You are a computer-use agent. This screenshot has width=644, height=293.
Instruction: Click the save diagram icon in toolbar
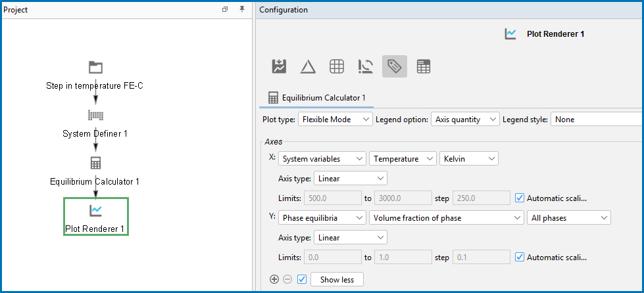point(280,66)
